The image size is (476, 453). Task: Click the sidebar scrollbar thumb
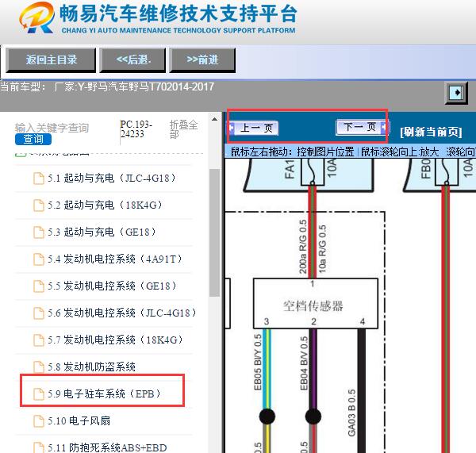tap(215, 232)
